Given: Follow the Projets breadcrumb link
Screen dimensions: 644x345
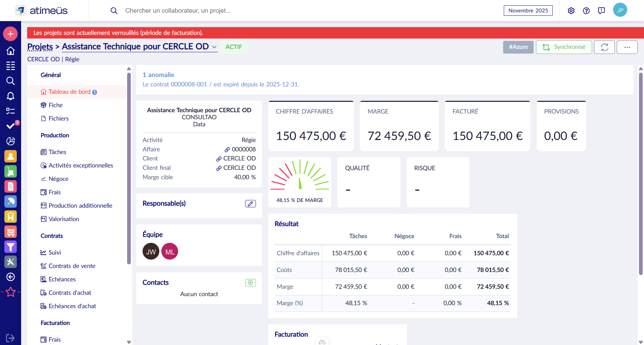Looking at the screenshot, I should click(x=40, y=47).
